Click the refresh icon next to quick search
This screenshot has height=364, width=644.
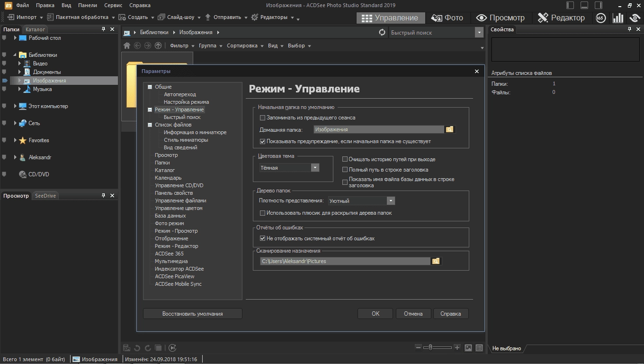pyautogui.click(x=383, y=32)
